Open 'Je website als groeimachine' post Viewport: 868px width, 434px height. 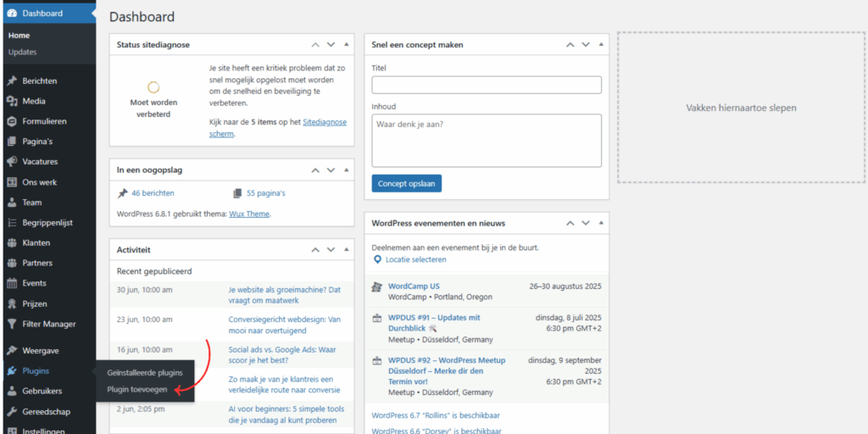[285, 295]
